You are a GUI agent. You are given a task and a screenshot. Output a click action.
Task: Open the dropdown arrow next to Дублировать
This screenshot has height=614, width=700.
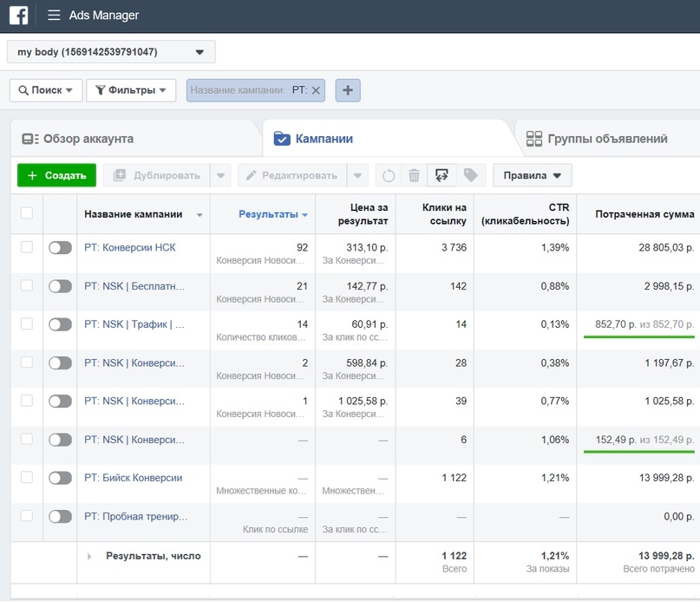(220, 175)
